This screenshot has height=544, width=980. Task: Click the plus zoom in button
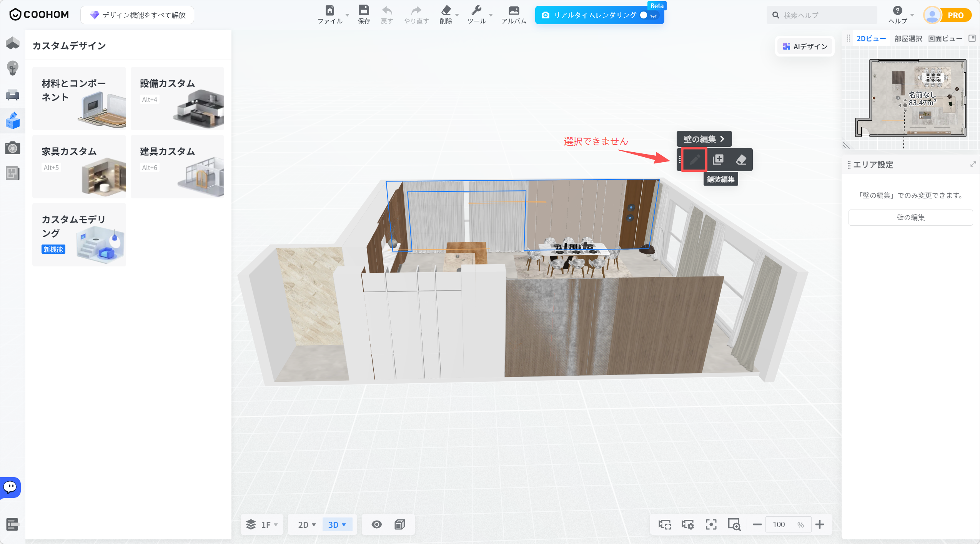point(820,524)
